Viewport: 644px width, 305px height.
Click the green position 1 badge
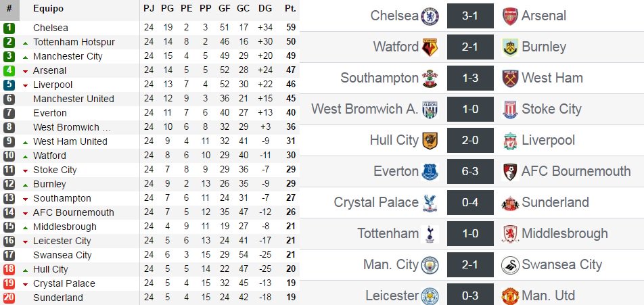9,28
